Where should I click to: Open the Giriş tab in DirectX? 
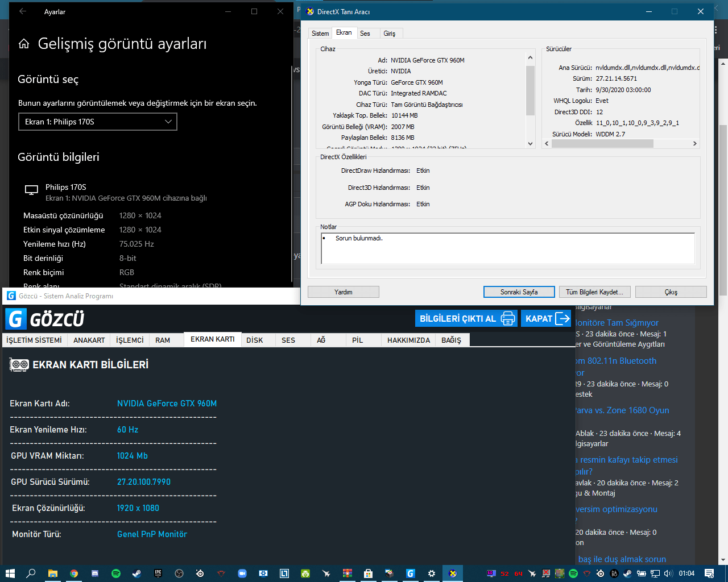tap(390, 34)
